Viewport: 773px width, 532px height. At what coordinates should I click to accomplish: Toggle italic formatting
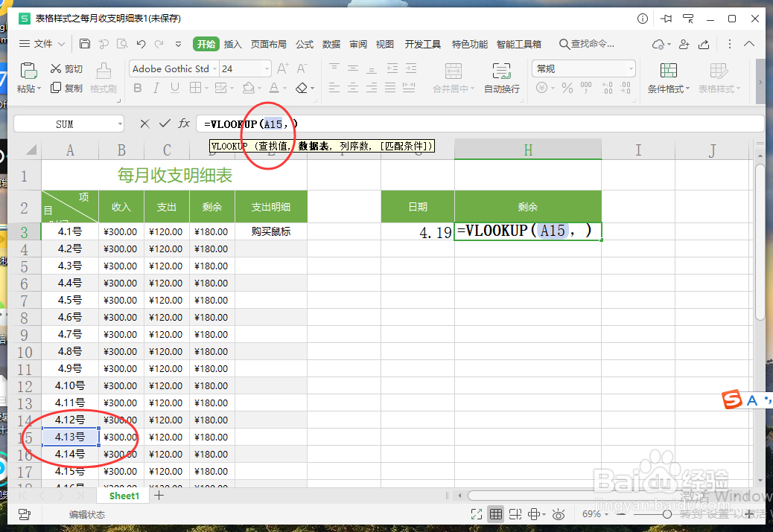click(154, 87)
